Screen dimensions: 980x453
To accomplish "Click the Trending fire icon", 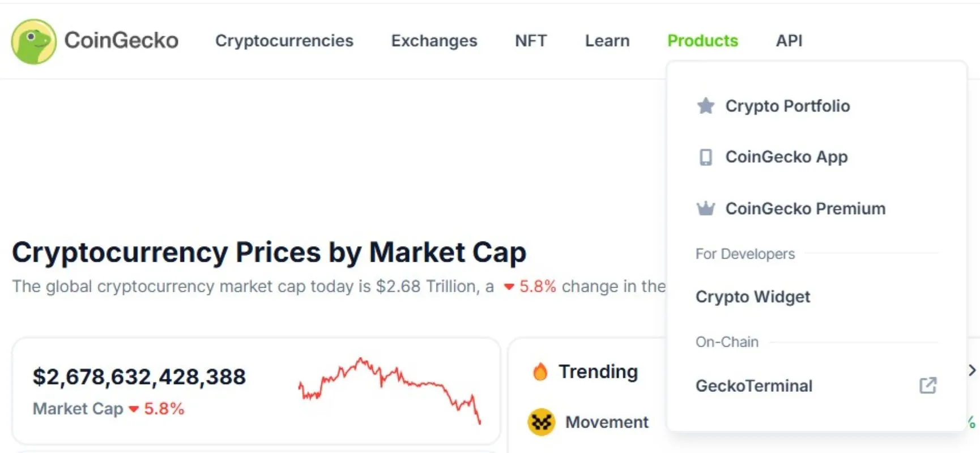I will pos(540,372).
